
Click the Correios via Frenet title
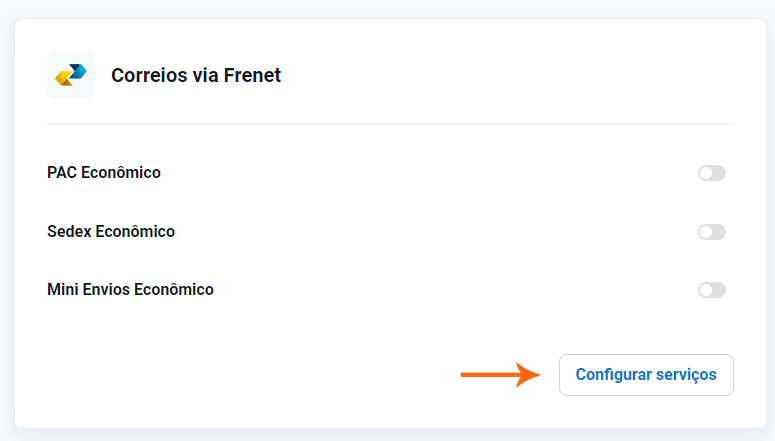tap(196, 75)
